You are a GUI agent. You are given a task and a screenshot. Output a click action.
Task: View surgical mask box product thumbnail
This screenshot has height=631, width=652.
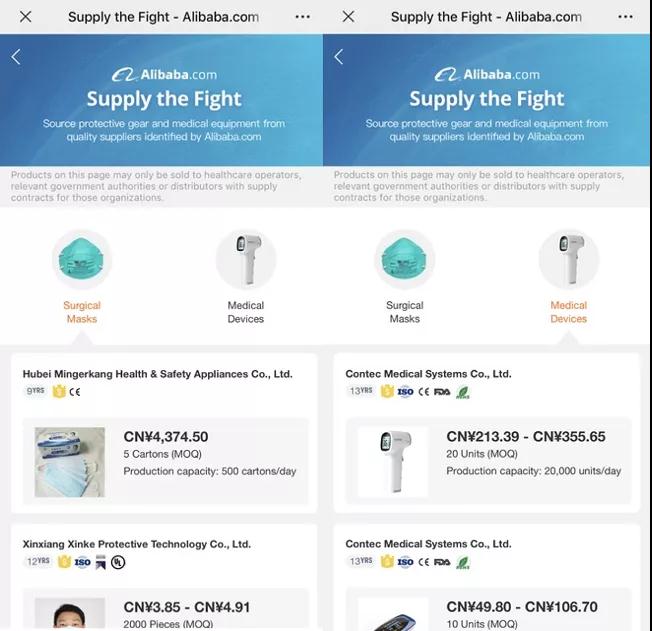click(x=69, y=462)
